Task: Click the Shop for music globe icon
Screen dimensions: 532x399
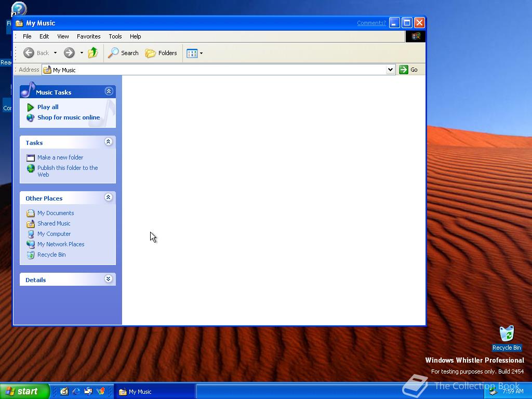Action: coord(31,118)
